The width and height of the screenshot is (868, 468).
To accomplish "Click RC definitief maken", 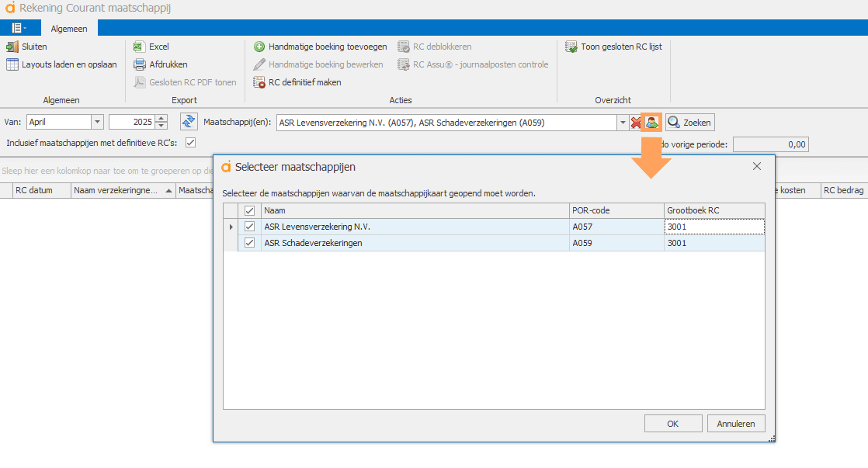I will 297,82.
